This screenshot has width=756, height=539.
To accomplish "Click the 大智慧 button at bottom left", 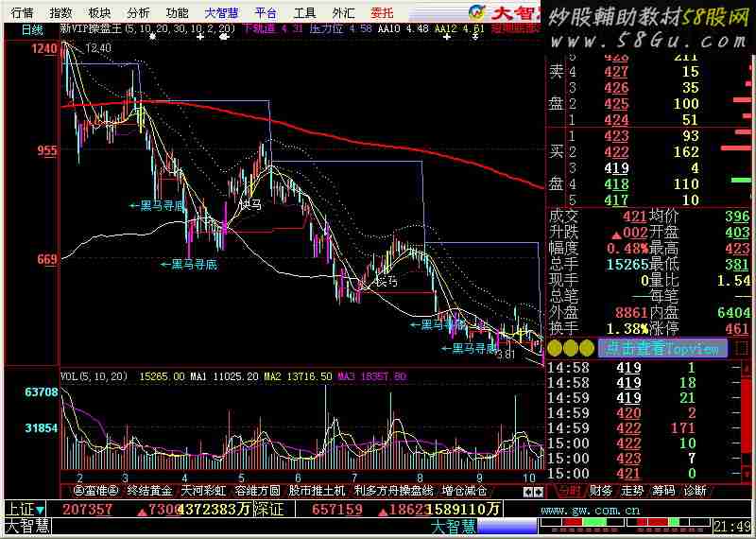I will click(x=26, y=526).
